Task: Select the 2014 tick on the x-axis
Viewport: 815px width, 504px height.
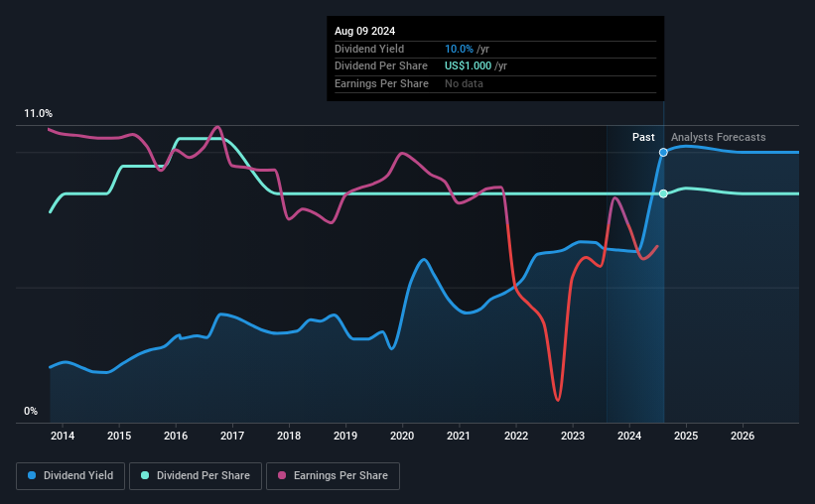Action: click(63, 436)
